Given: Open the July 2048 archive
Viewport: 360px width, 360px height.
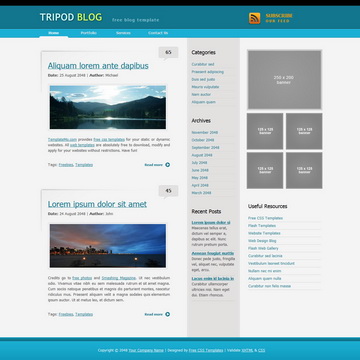Looking at the screenshot, I should click(199, 163).
